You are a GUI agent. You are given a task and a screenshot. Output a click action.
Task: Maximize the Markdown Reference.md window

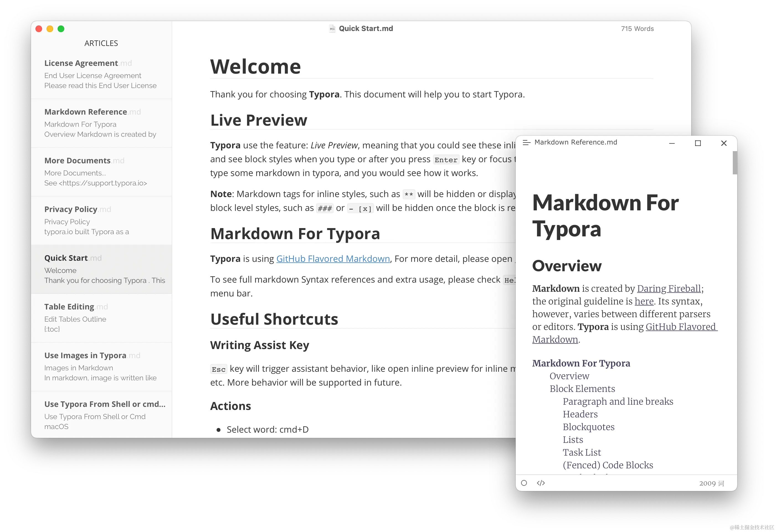[698, 143]
